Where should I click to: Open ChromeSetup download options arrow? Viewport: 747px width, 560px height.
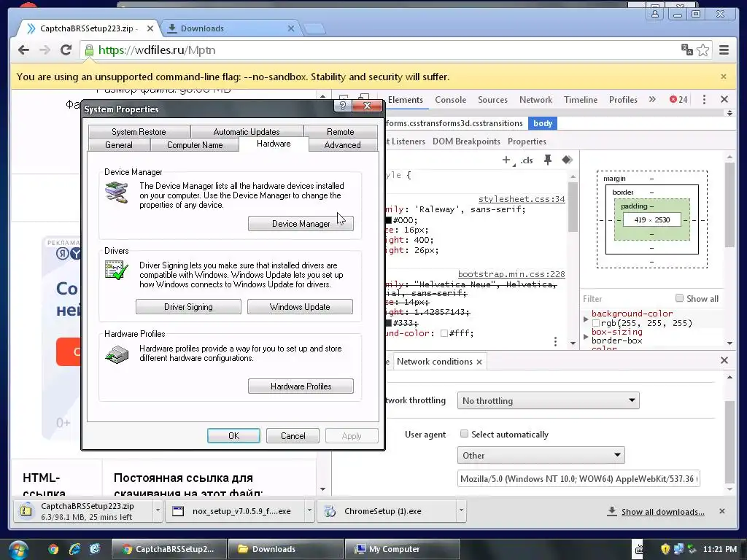pyautogui.click(x=461, y=510)
